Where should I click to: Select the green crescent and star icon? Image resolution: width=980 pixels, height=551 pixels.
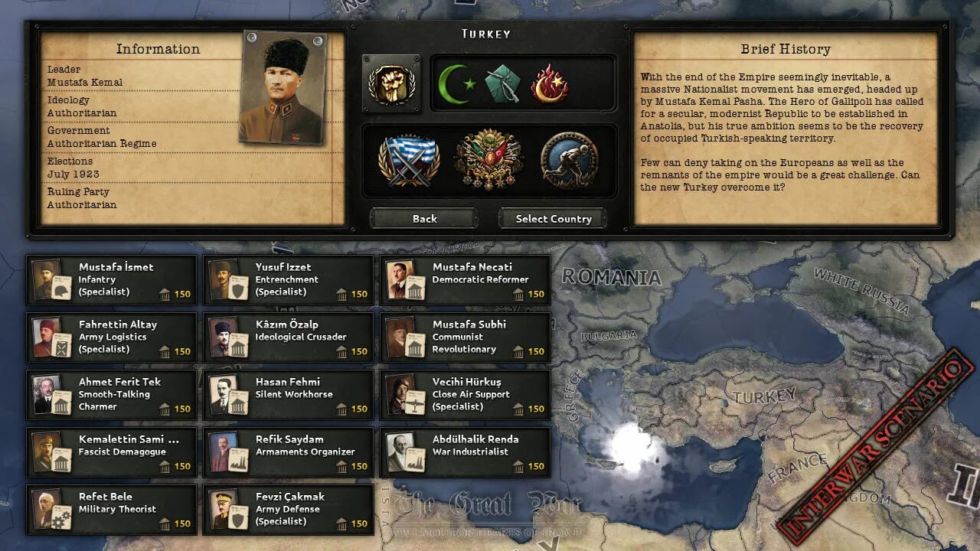[x=456, y=83]
